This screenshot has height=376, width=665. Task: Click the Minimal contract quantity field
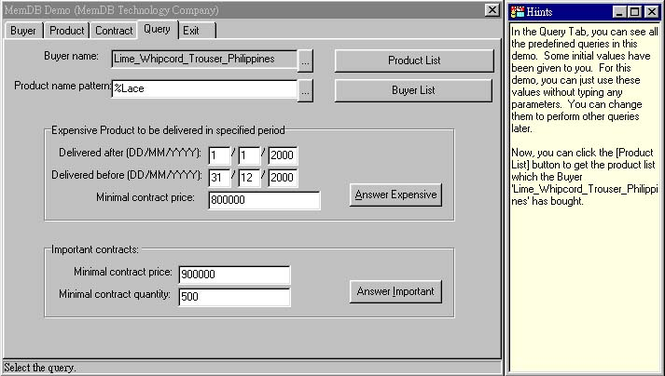pyautogui.click(x=235, y=297)
